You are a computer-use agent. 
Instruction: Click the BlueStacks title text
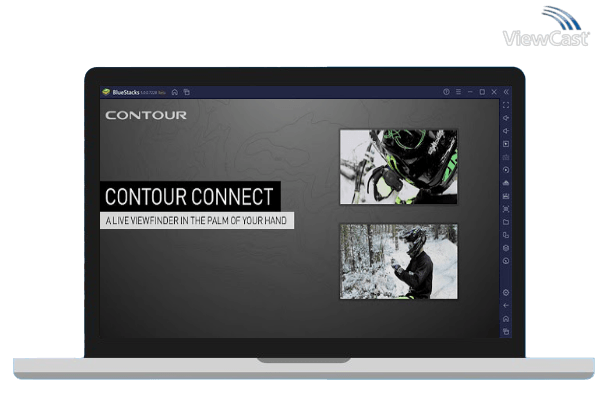[x=126, y=92]
